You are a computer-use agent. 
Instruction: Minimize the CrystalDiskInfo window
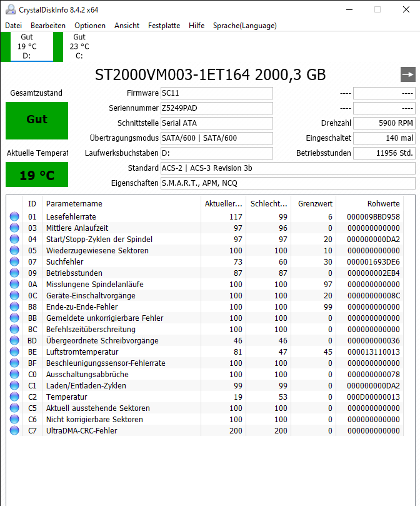point(349,9)
